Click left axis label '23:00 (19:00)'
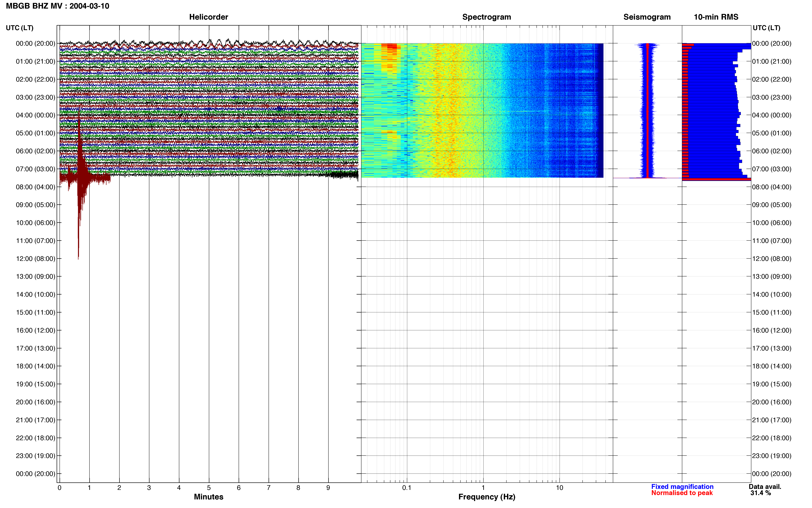The image size is (812, 508). [x=35, y=456]
